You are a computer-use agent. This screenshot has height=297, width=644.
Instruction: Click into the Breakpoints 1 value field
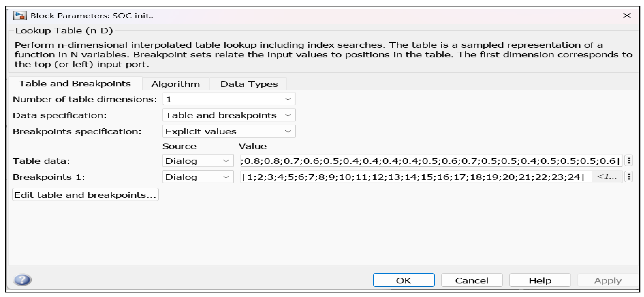[413, 177]
